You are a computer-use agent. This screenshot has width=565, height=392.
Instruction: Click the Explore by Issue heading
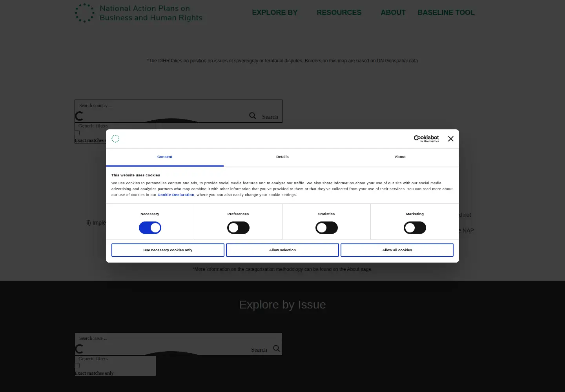tap(282, 305)
